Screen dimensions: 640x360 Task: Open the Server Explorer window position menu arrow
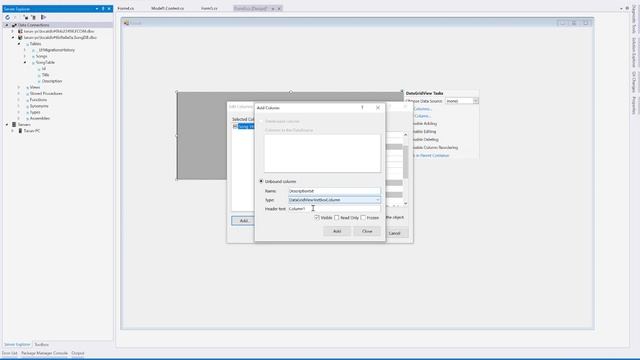tap(97, 9)
